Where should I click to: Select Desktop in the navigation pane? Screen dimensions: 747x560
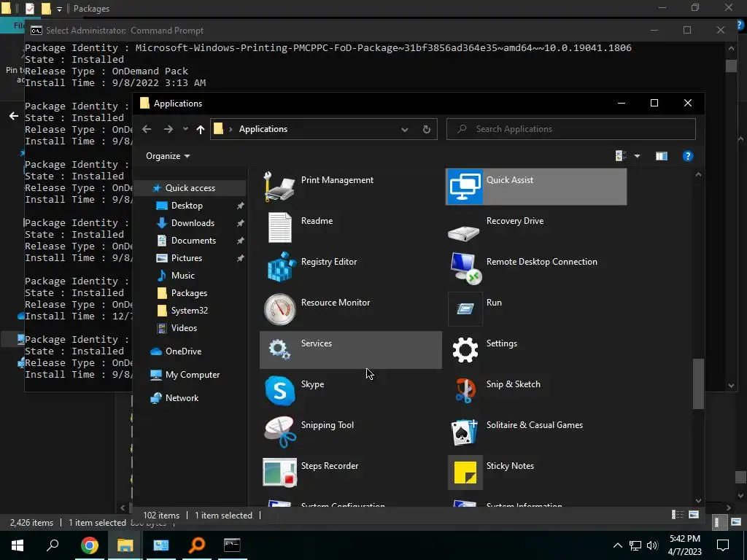click(x=187, y=206)
